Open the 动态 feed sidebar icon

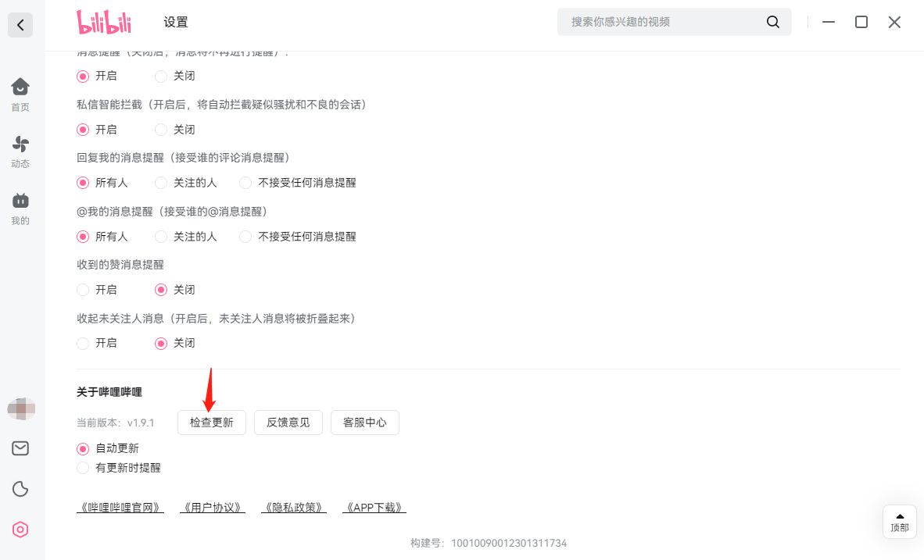pyautogui.click(x=20, y=152)
